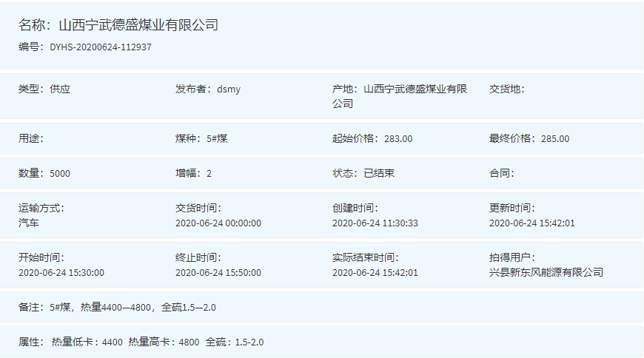Click the company name 山西宁武德盛煤业有限公司 in the title
Screen dimensions: 644x358
pyautogui.click(x=138, y=25)
